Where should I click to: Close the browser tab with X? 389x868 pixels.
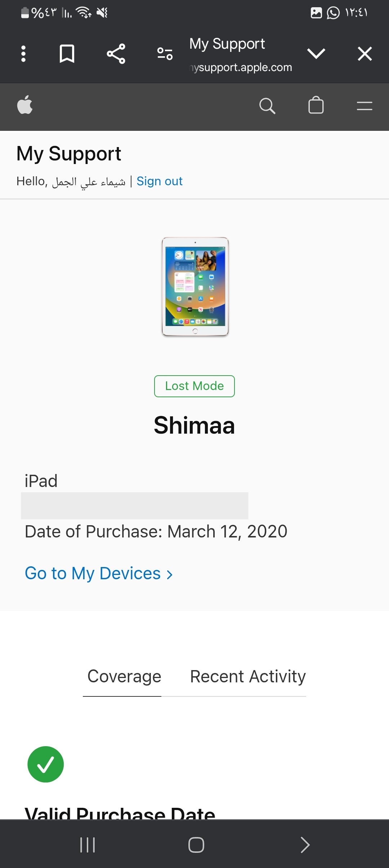[365, 54]
